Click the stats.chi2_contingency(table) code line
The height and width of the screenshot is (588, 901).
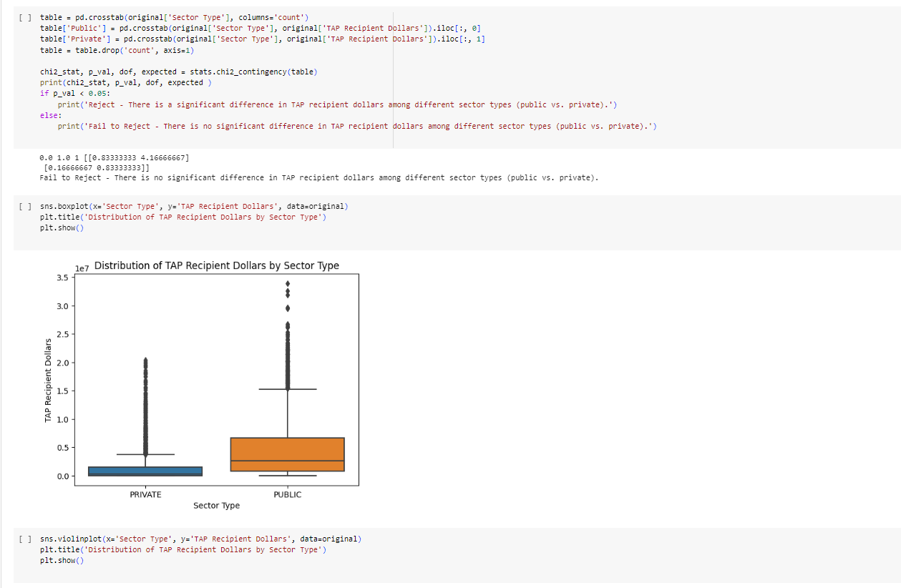[179, 72]
